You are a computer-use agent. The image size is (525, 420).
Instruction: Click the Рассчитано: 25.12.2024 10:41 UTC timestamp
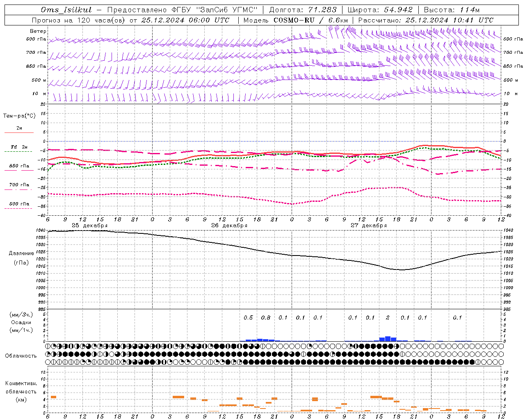click(426, 20)
